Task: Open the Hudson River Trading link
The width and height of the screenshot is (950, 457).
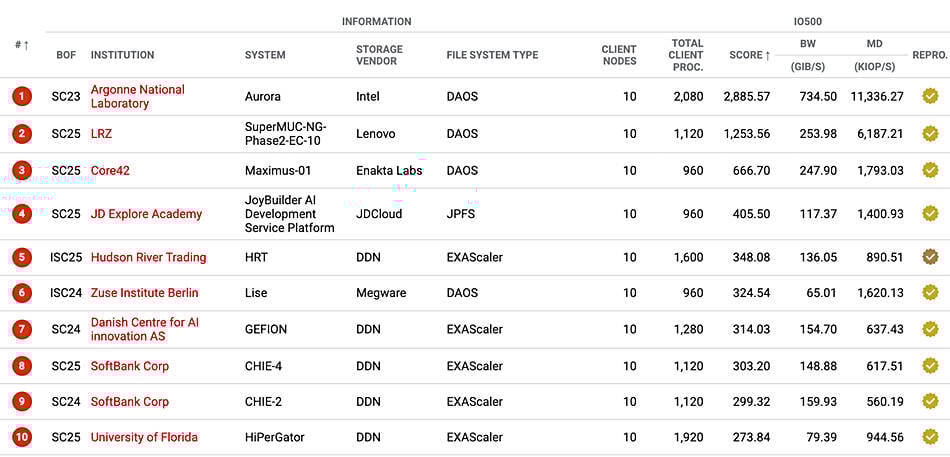Action: (148, 257)
